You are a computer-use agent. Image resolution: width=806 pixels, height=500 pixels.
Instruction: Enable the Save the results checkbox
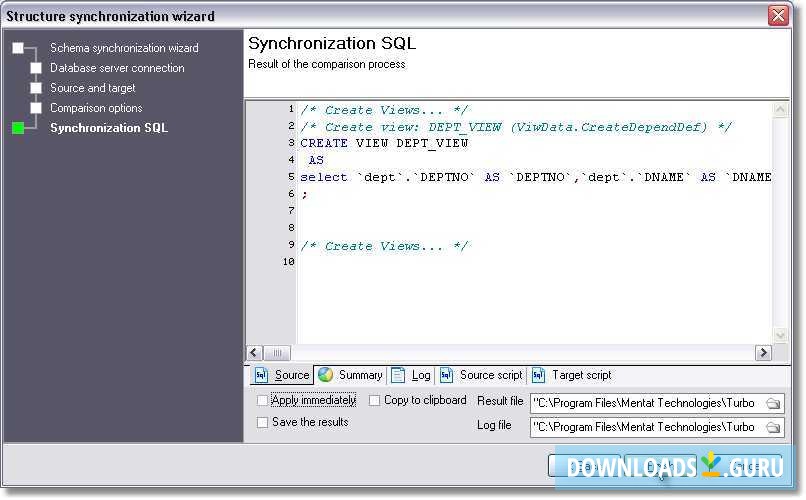pyautogui.click(x=262, y=422)
